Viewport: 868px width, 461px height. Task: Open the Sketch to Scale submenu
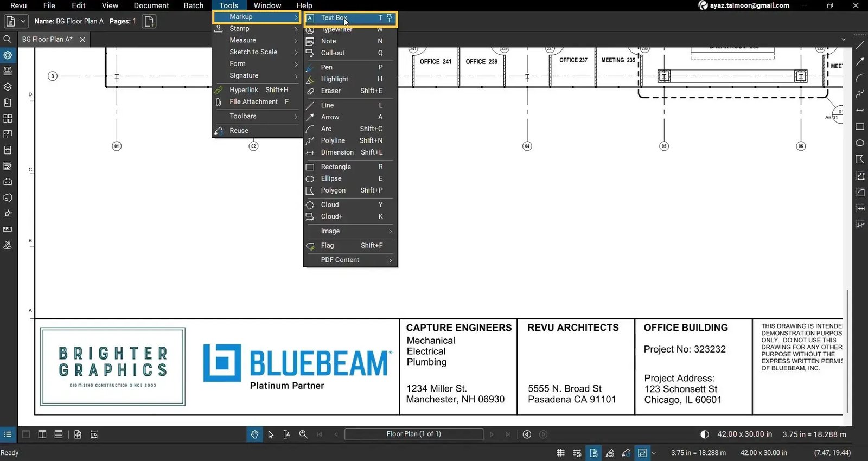tap(257, 52)
